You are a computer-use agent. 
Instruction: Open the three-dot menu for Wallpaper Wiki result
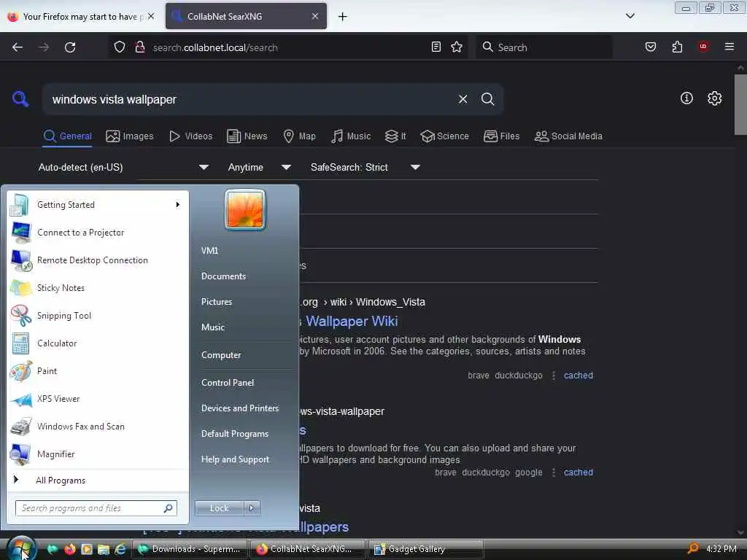pyautogui.click(x=553, y=376)
